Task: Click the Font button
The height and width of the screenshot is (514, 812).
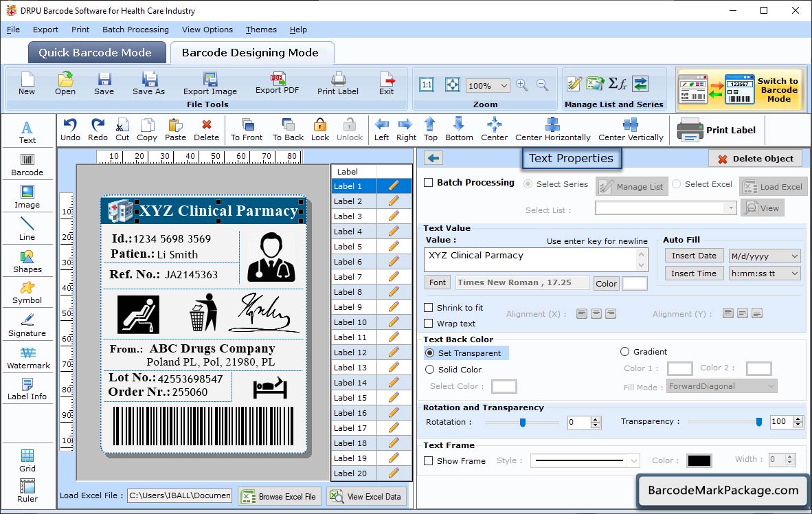Action: click(438, 282)
